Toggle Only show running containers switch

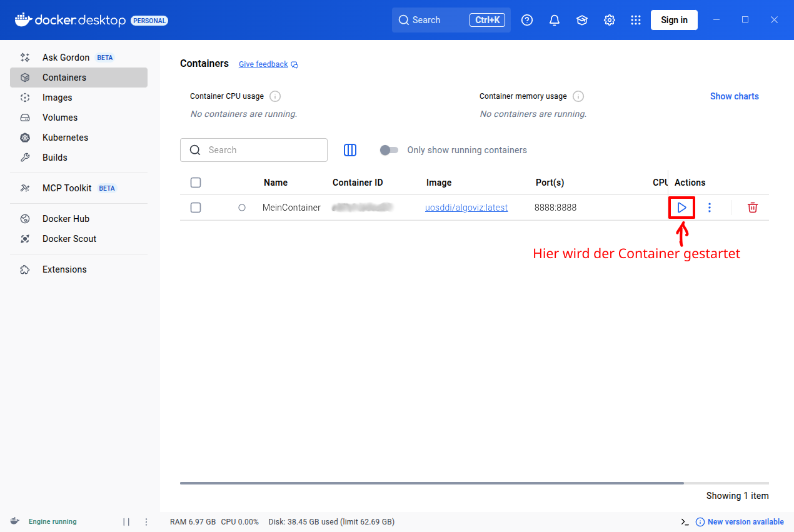coord(389,150)
